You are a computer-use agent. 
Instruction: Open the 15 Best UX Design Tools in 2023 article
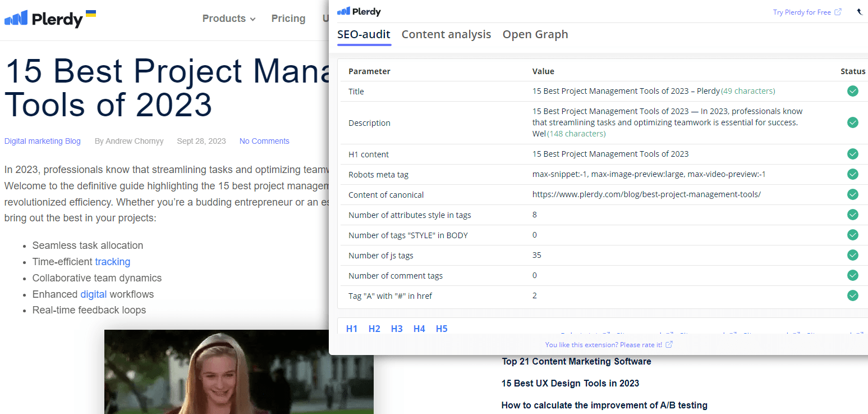570,383
